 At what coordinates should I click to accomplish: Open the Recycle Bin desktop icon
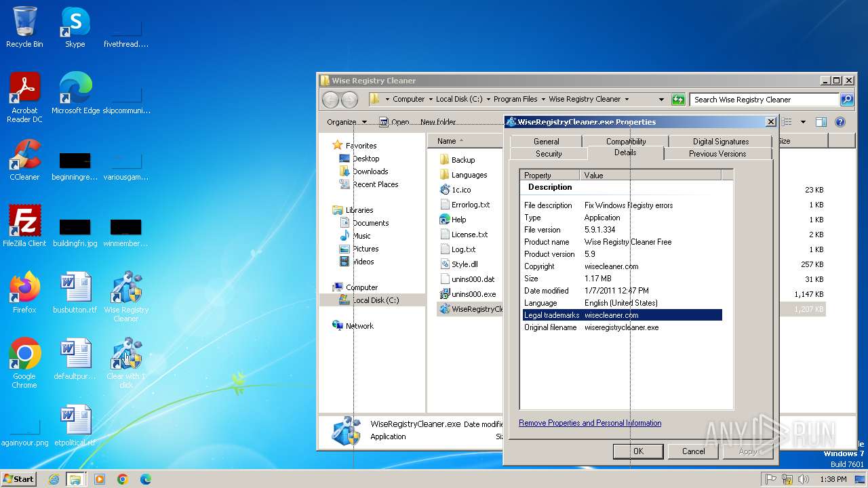click(x=24, y=27)
